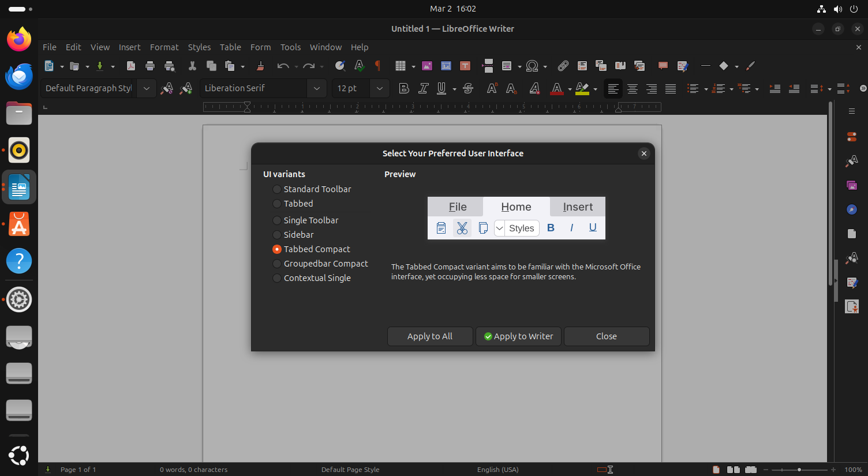Open the font name dropdown
Screen dimensions: 868x476
317,88
